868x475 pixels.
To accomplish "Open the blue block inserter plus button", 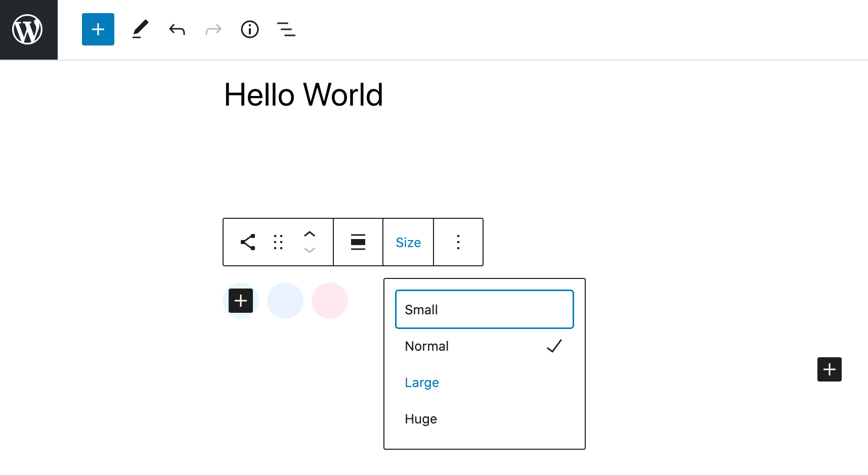I will (x=98, y=30).
